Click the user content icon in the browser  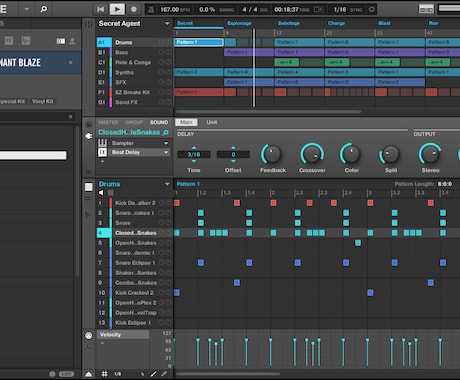click(x=72, y=41)
